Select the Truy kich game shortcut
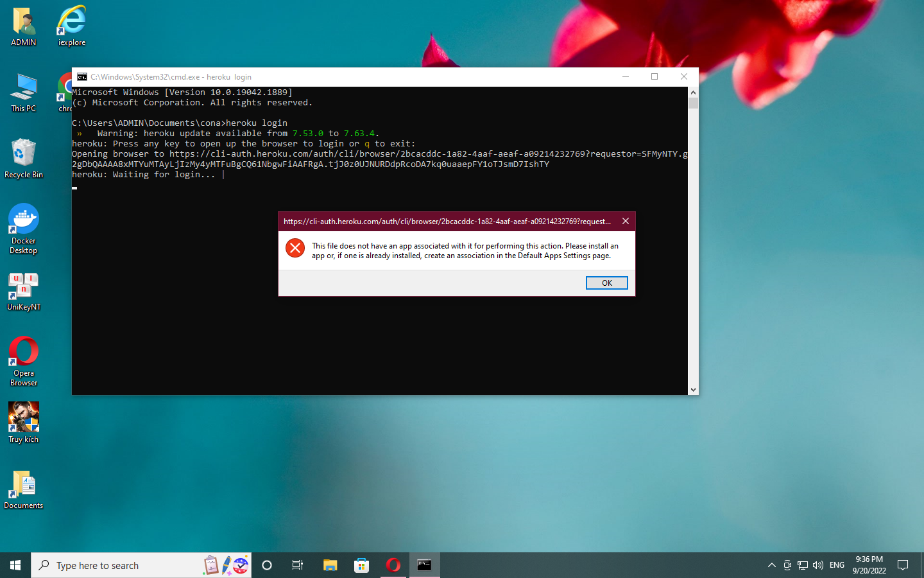This screenshot has width=924, height=578. tap(24, 423)
